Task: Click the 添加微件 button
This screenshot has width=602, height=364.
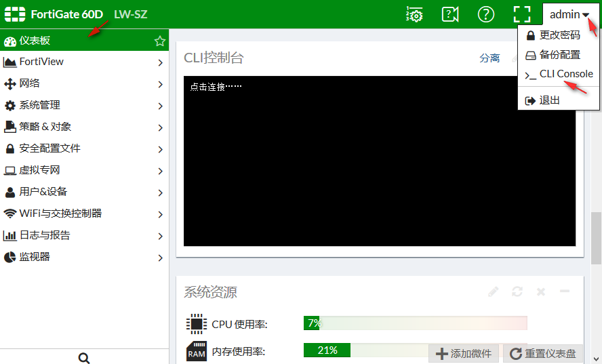Action: (x=464, y=353)
